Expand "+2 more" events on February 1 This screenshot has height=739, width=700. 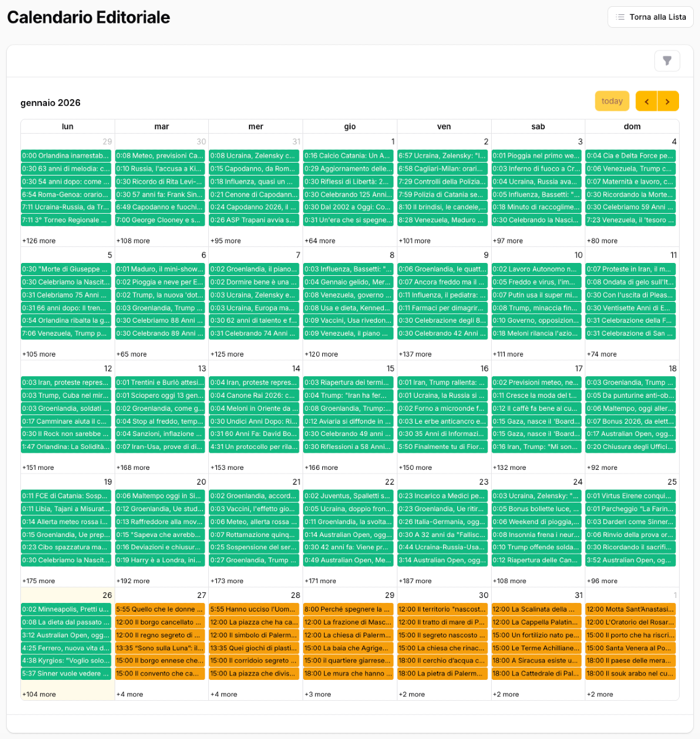(x=599, y=694)
